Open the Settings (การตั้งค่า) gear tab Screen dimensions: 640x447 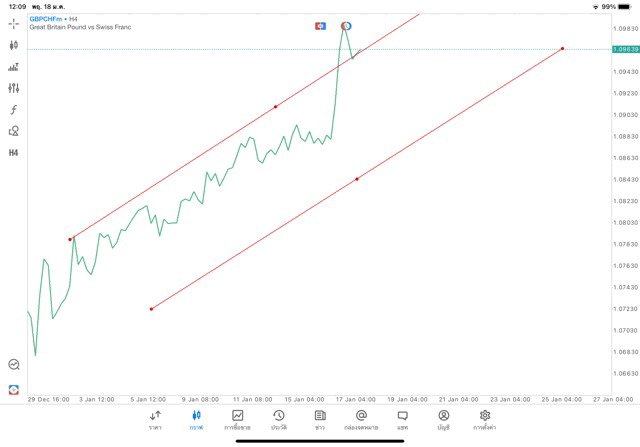coord(485,419)
